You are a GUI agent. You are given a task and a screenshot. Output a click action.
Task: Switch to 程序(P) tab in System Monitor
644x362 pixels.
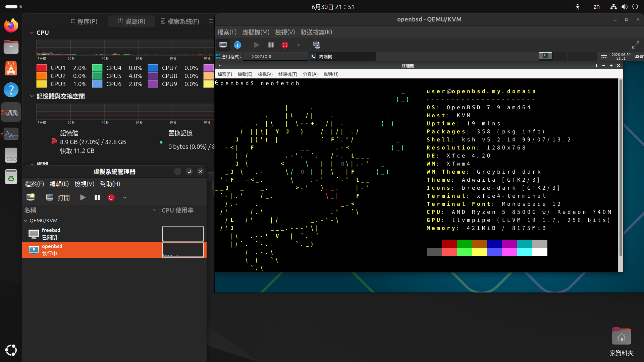[84, 21]
